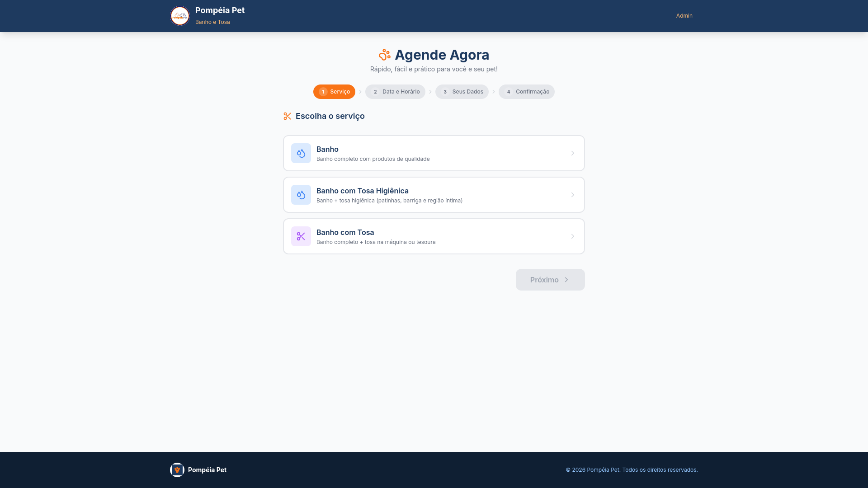Click the Agende Agora heading
The image size is (868, 488).
point(442,55)
